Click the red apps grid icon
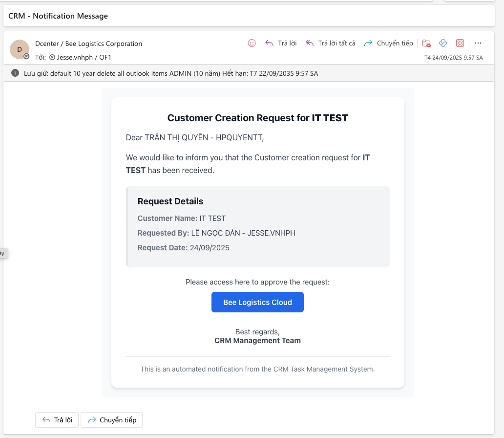 pyautogui.click(x=460, y=43)
